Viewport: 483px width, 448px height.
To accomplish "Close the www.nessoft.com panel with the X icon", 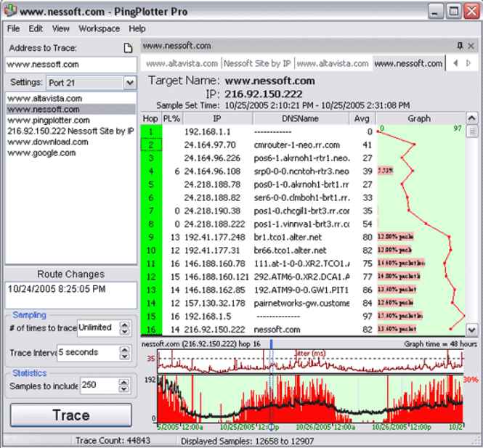I will point(471,46).
